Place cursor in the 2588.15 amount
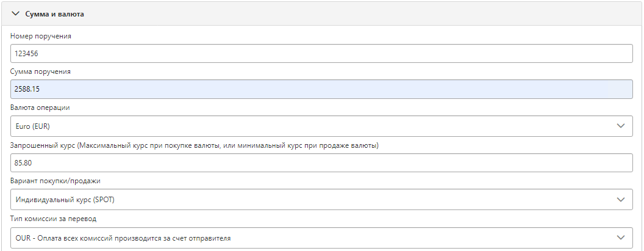Viewport: 644px width, 251px height. 27,89
